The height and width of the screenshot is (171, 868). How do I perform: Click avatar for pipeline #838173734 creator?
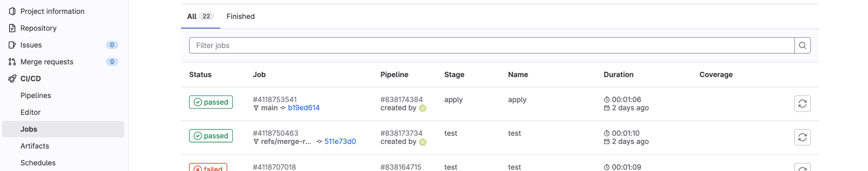(x=423, y=142)
